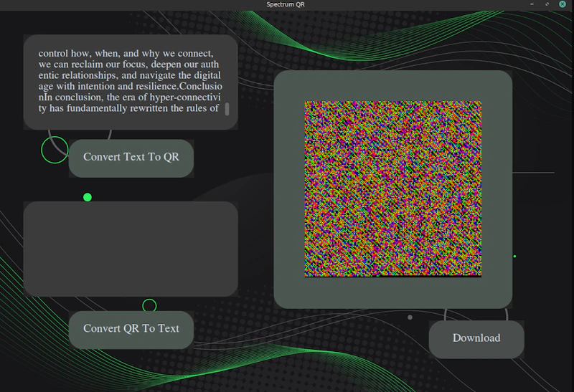Close the Spectrum QR window

click(x=563, y=4)
